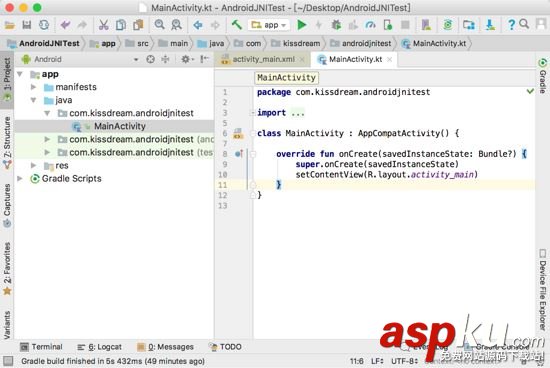This screenshot has width=550, height=368.
Task: Collapse the java folder node
Action: tap(34, 100)
